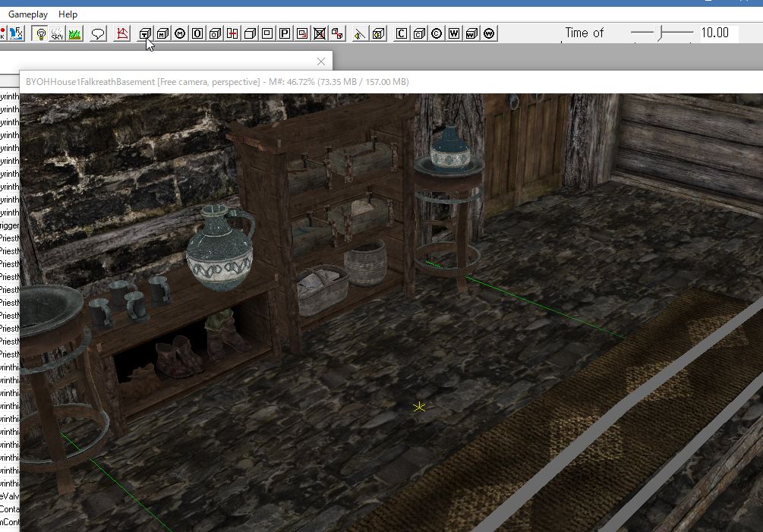Toggle the SKY display button
This screenshot has height=532, width=763.
pos(58,33)
